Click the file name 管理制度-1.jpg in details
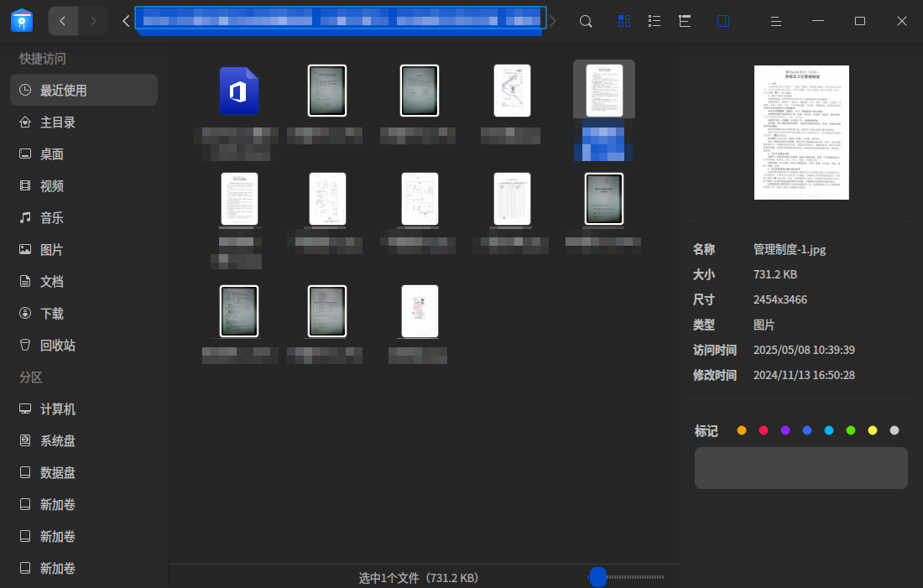Screen dimensions: 923x588 point(790,250)
